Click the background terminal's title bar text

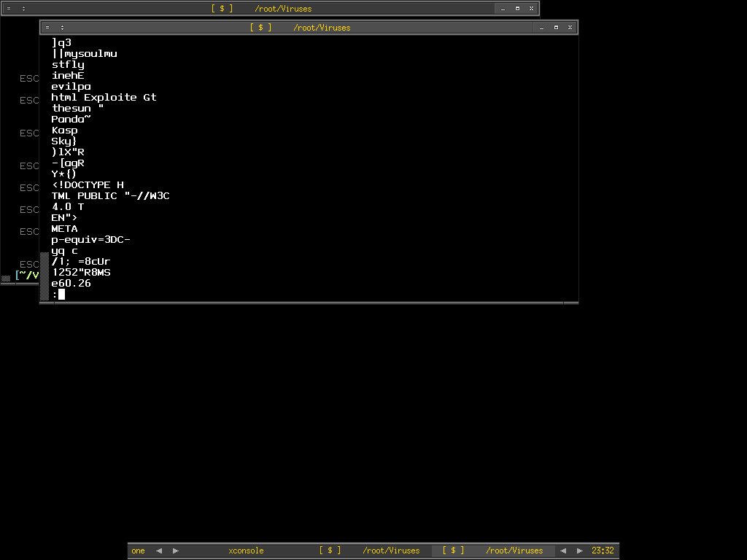pos(282,9)
